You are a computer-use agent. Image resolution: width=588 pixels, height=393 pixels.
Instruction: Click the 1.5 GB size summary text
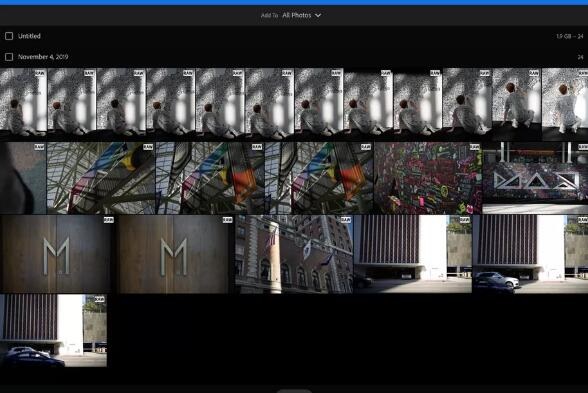(569, 36)
